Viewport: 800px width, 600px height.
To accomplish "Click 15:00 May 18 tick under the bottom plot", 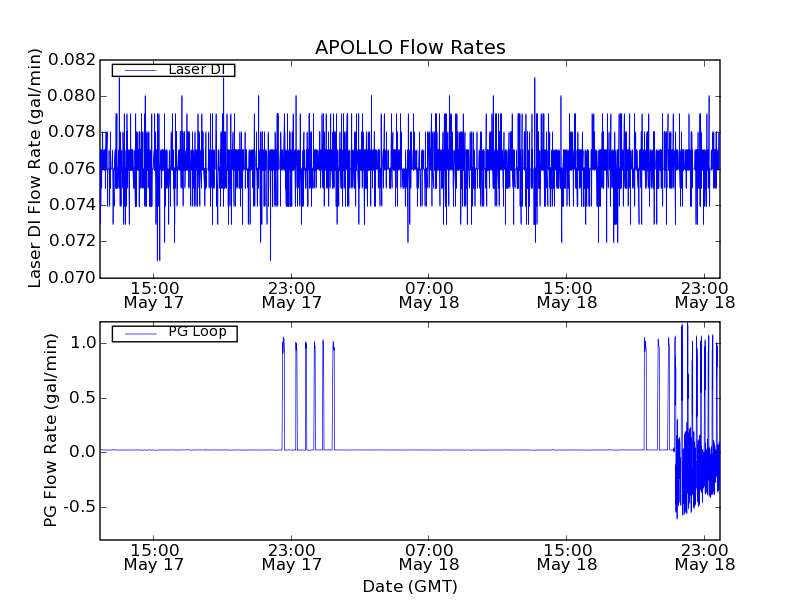I will click(567, 556).
